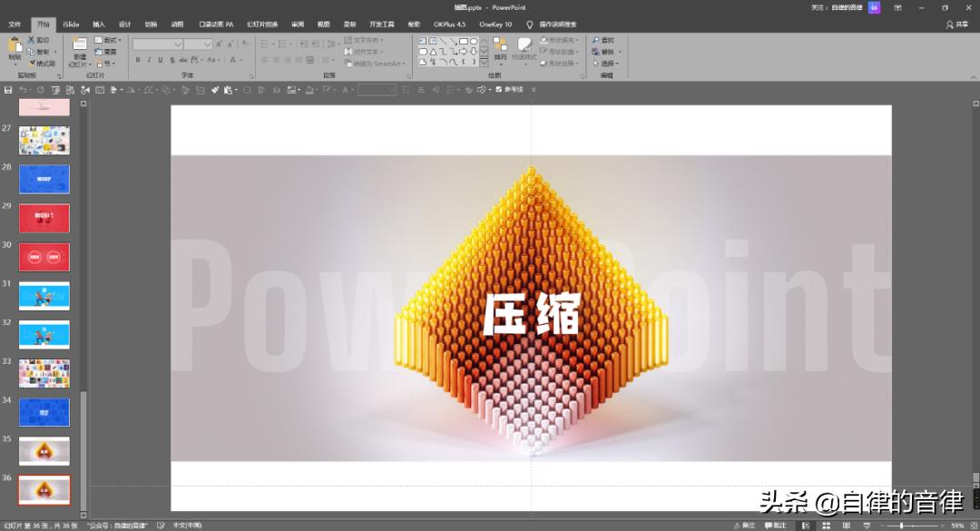
Task: Open the OneKey 10 tab
Action: (495, 25)
